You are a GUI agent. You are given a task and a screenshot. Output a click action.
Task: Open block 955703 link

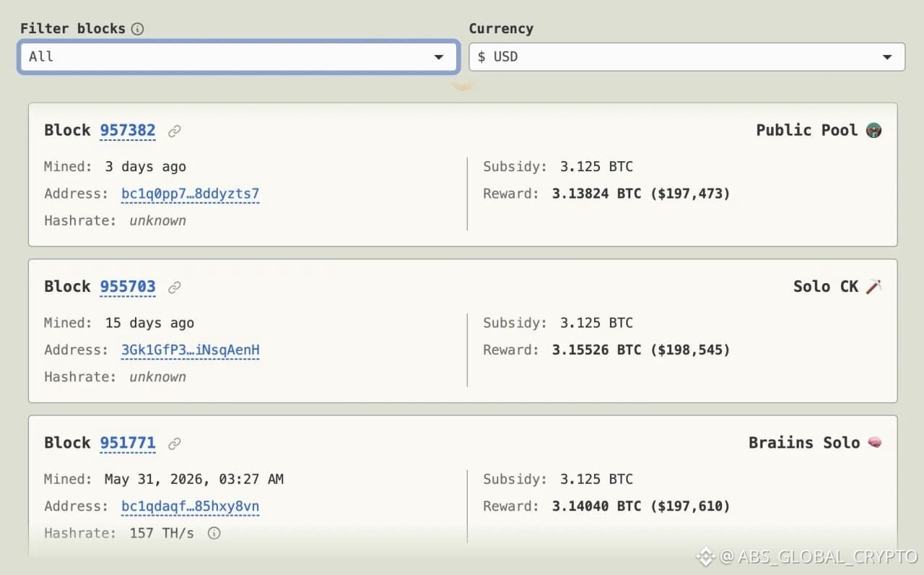[x=128, y=286]
